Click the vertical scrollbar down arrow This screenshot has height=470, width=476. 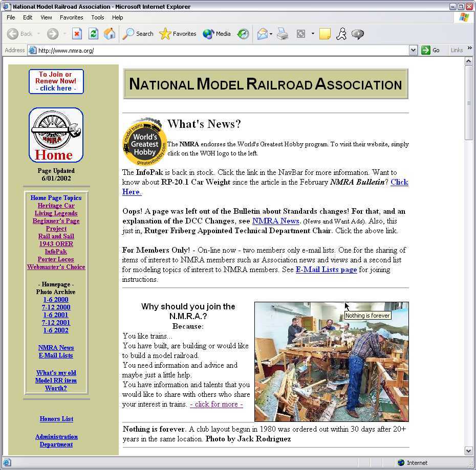468,451
